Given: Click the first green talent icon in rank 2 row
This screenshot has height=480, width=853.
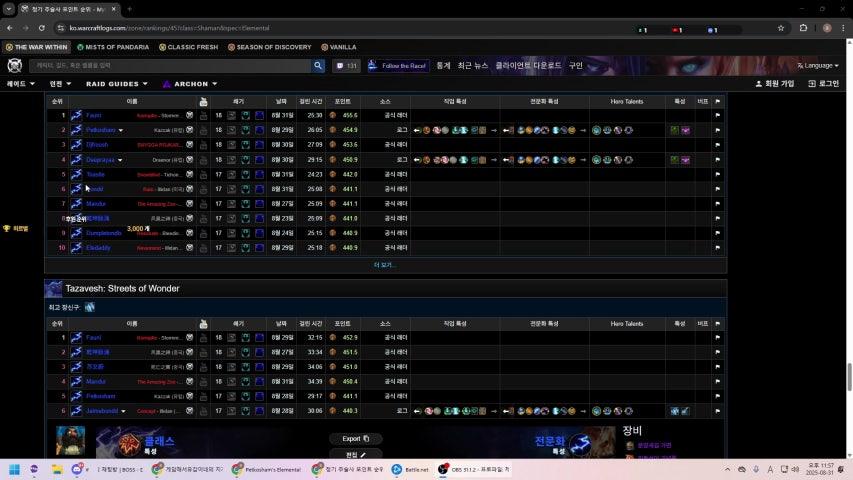Looking at the screenshot, I should click(675, 131).
